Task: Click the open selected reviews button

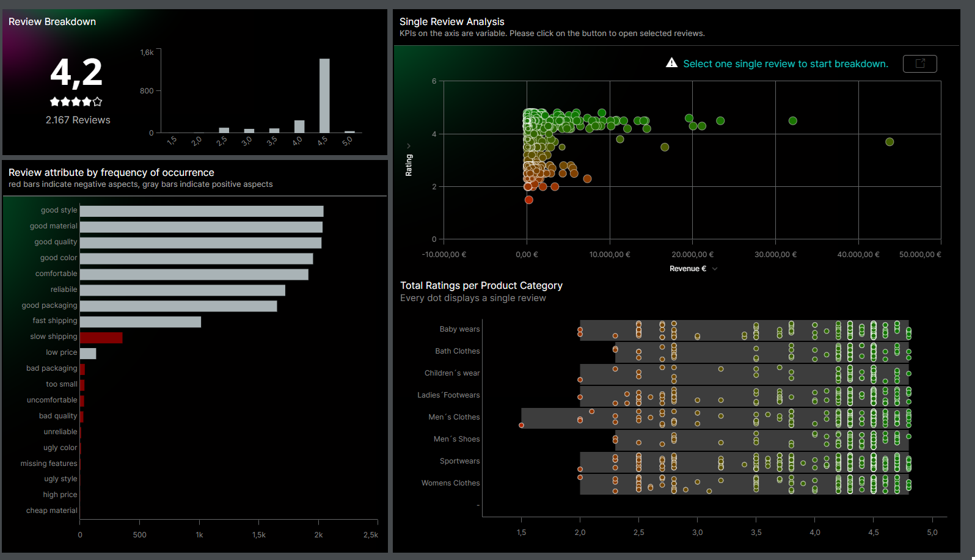Action: click(x=919, y=64)
